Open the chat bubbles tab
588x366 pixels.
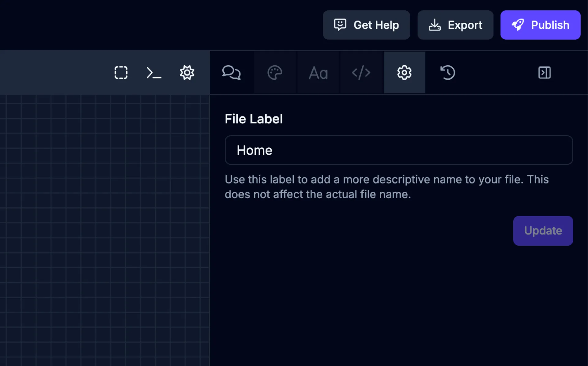231,73
